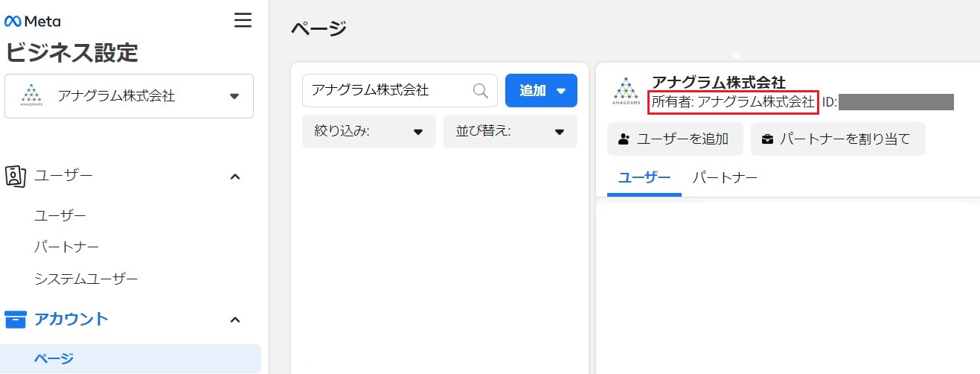
Task: Click the search magnifier icon
Action: [x=481, y=90]
